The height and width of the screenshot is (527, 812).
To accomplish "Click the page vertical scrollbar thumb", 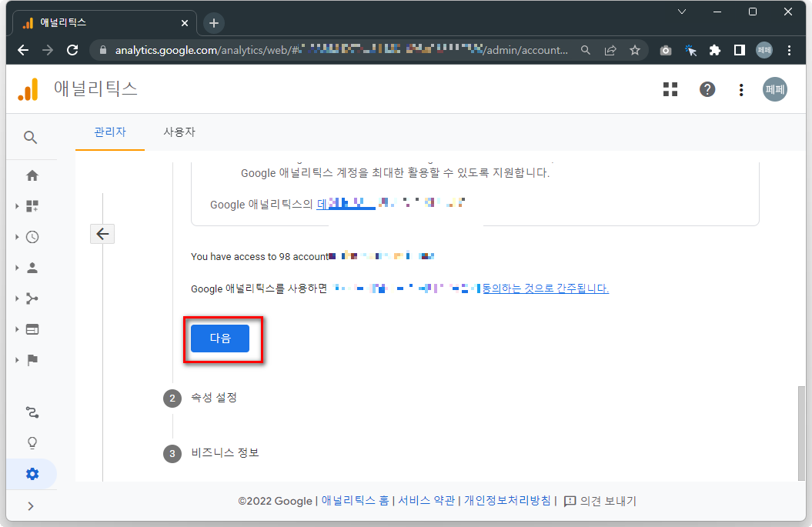I will (x=801, y=433).
